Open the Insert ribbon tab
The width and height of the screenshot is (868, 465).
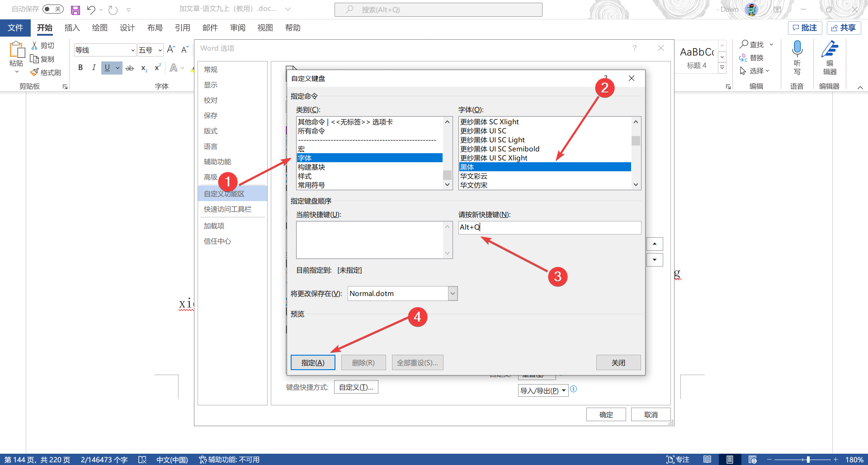72,28
